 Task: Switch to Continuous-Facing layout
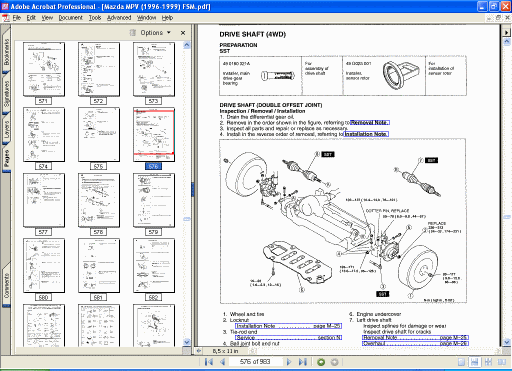(x=488, y=362)
